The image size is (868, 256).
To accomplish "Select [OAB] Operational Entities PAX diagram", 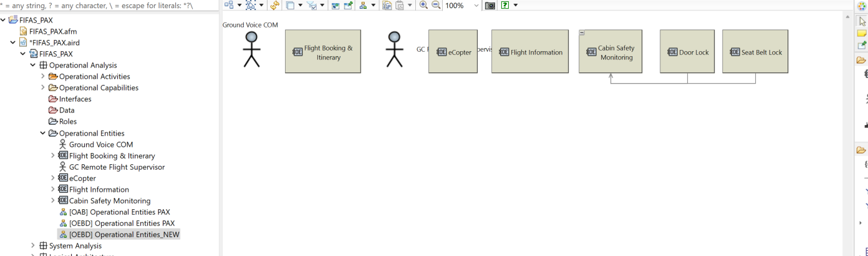I will pyautogui.click(x=119, y=212).
